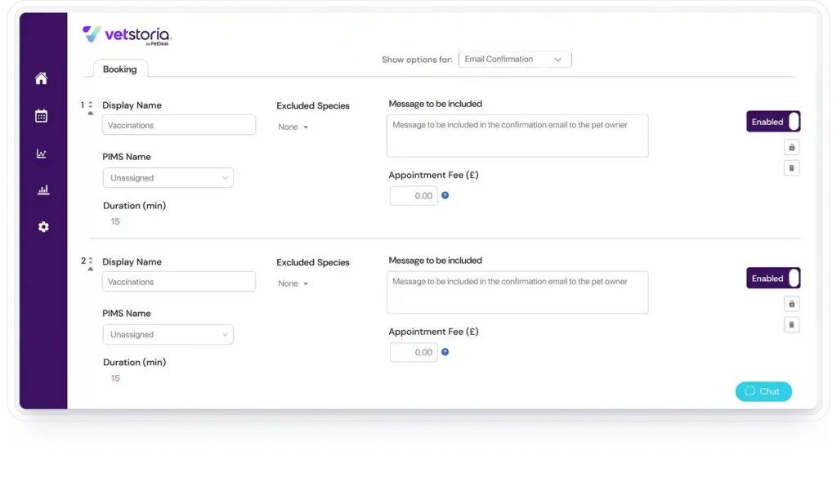
Task: Click the Appointment Fee field for appointment 2
Action: [x=414, y=353]
